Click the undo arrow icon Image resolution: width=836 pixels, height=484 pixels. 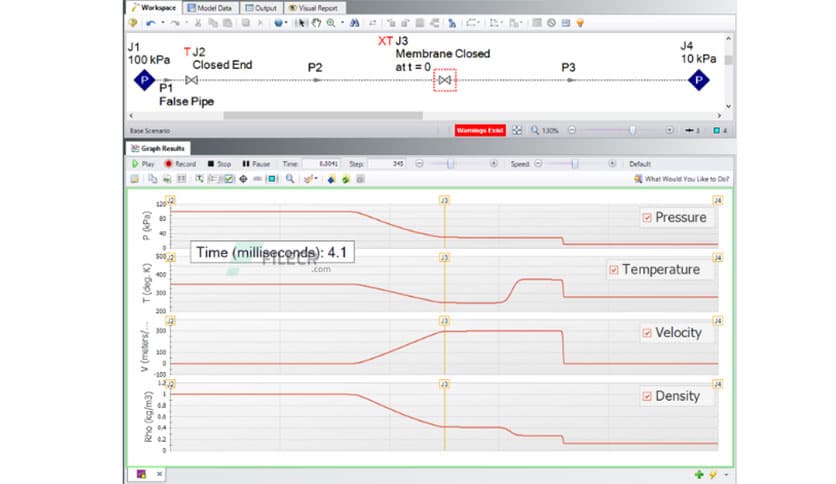point(149,21)
